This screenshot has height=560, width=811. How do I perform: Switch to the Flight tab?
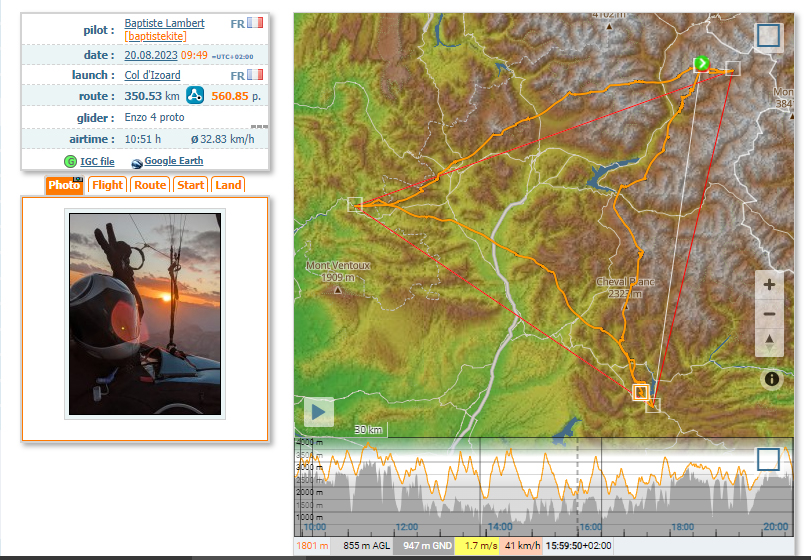pos(108,185)
